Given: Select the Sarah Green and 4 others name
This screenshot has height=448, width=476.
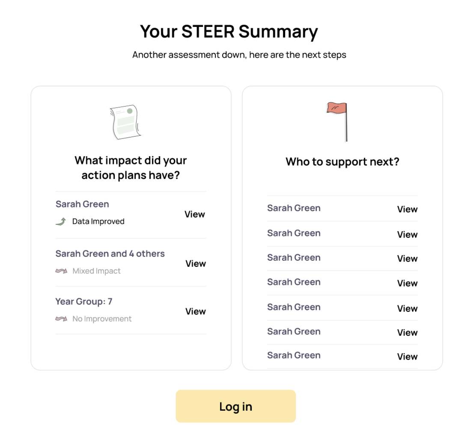Looking at the screenshot, I should click(x=110, y=254).
